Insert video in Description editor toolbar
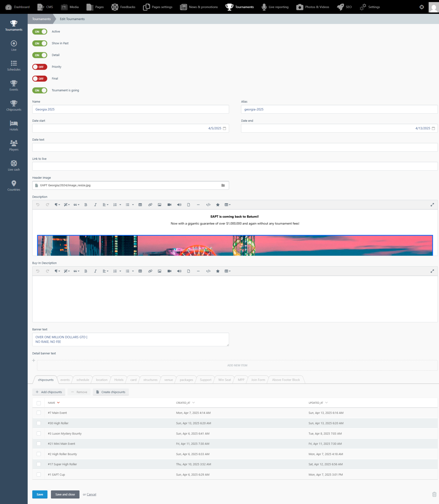The height and width of the screenshot is (504, 439). click(169, 205)
